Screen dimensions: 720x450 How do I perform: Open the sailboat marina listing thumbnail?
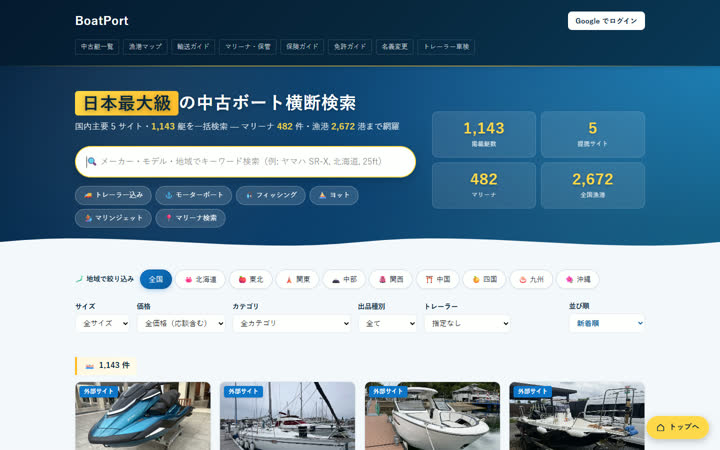coord(287,416)
